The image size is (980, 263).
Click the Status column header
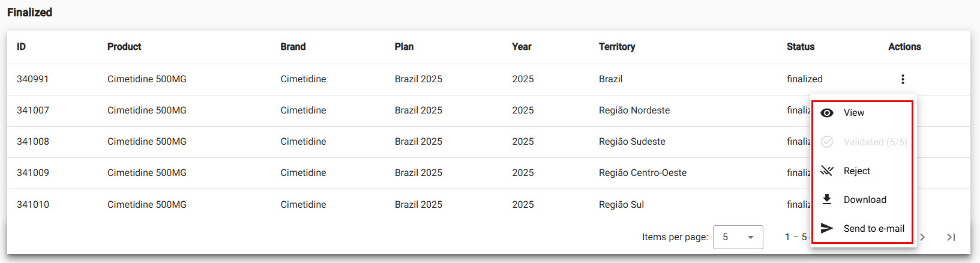800,47
